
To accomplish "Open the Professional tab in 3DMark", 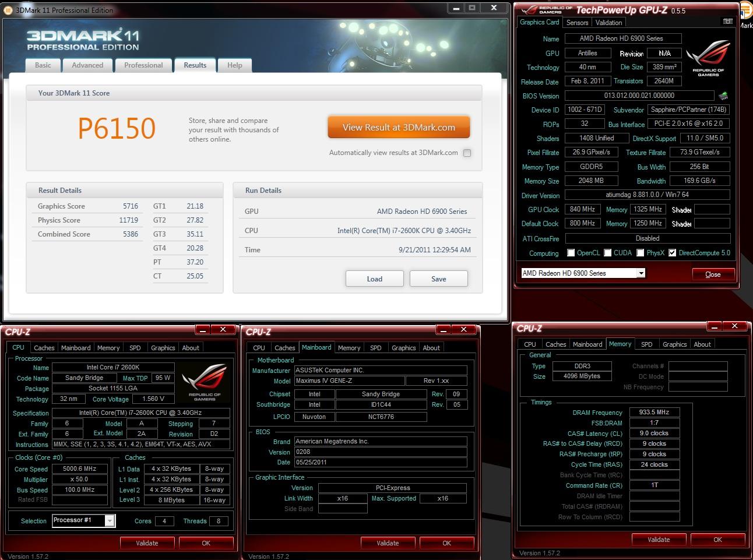I will [x=143, y=65].
